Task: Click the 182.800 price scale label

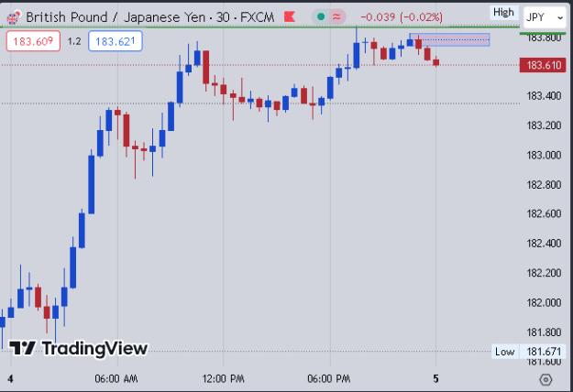Action: pos(544,185)
